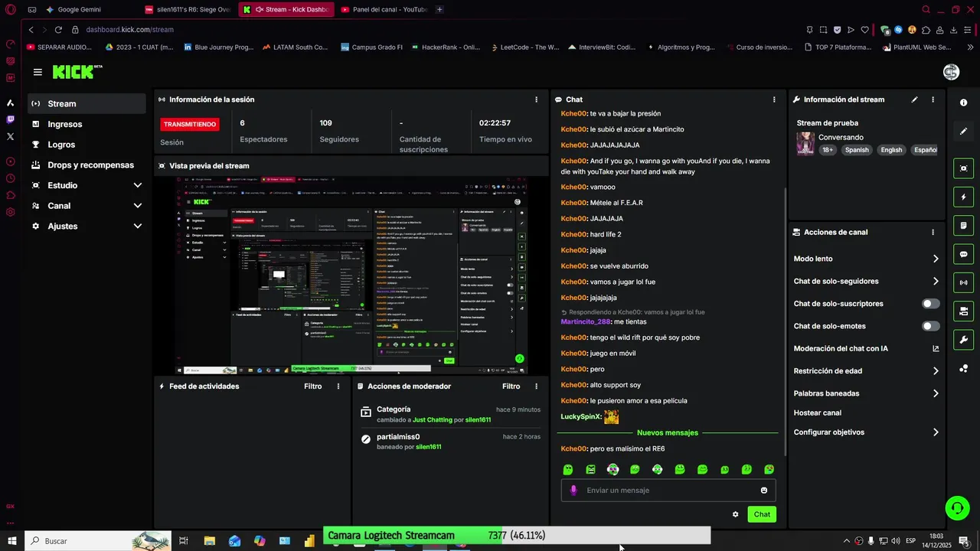The image size is (980, 551).
Task: Select Stream in the left navigation
Action: tap(87, 103)
